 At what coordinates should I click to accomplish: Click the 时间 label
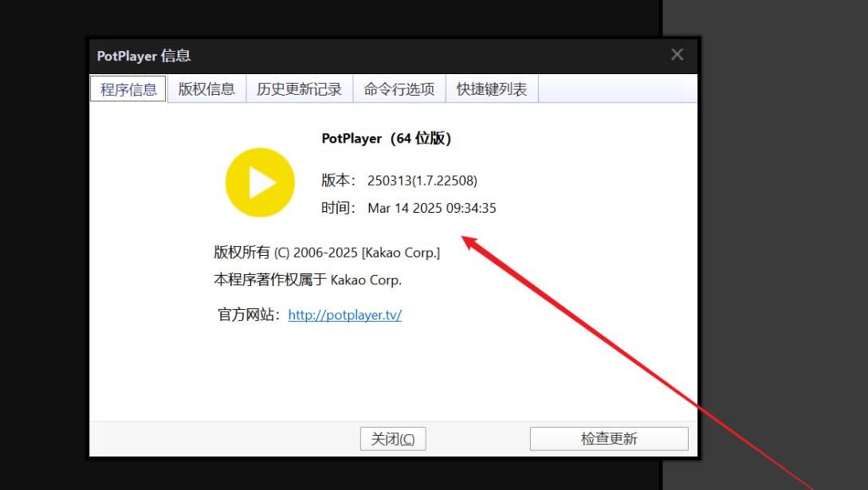338,208
